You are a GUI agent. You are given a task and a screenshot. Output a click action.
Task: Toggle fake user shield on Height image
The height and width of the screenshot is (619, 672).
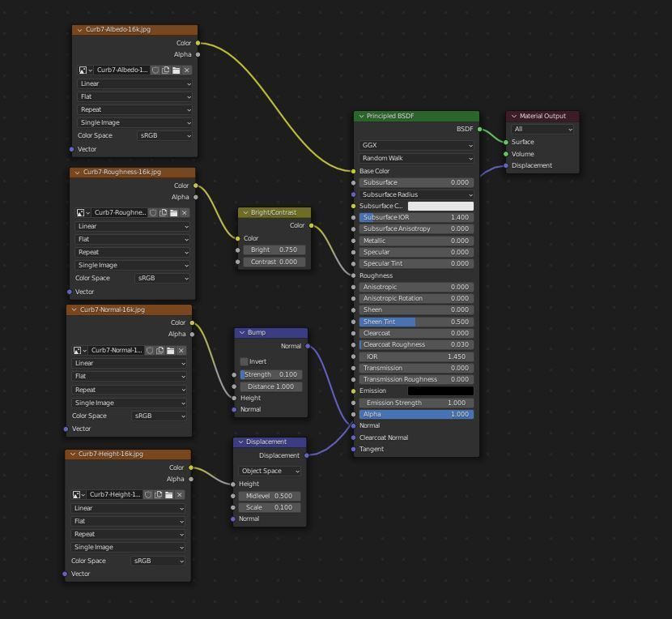148,495
